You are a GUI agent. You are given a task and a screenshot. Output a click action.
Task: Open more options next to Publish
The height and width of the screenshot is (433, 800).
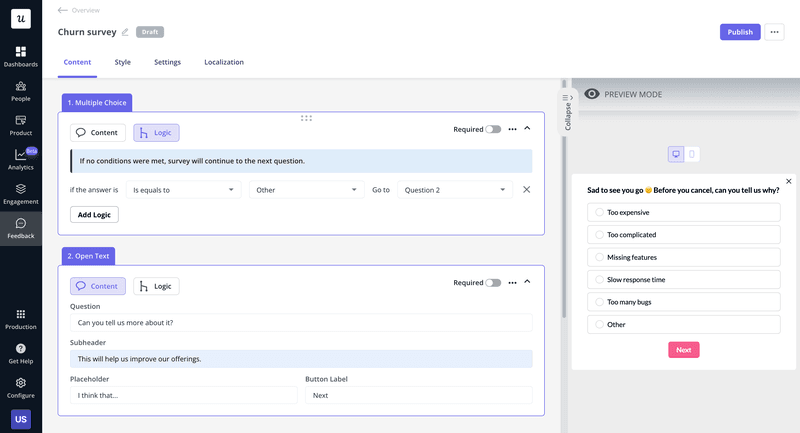(774, 32)
